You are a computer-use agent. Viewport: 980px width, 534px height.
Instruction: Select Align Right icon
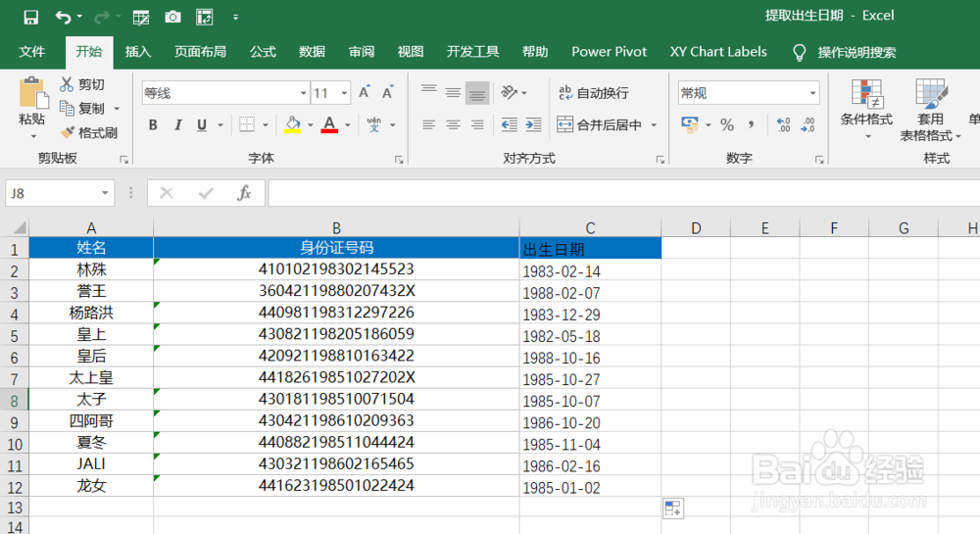[x=477, y=124]
